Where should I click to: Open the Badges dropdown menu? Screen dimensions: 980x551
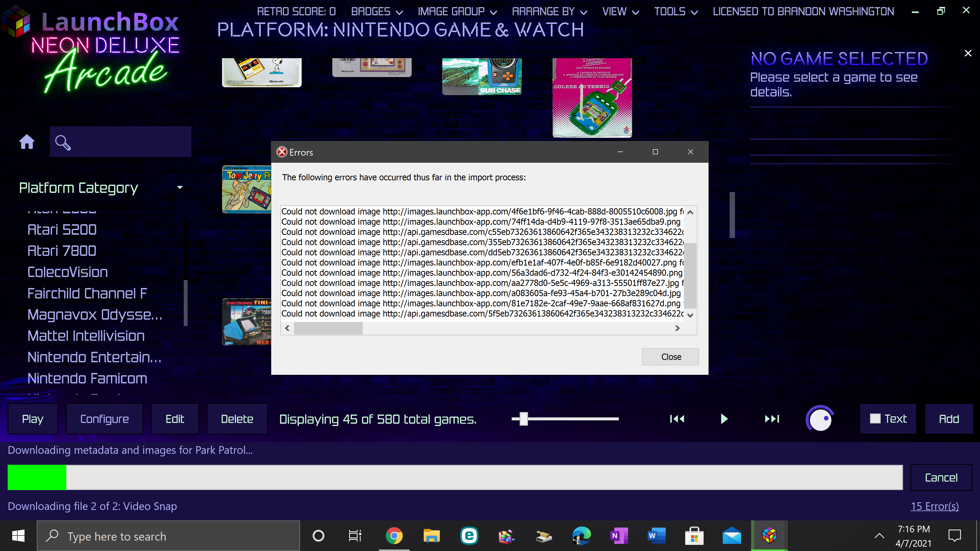pyautogui.click(x=377, y=12)
